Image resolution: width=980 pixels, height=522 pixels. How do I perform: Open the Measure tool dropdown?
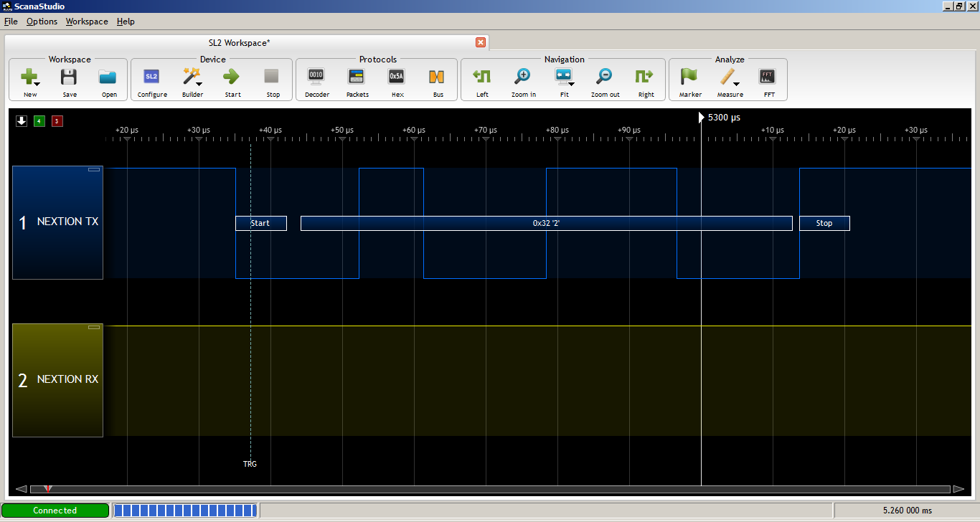pos(738,84)
